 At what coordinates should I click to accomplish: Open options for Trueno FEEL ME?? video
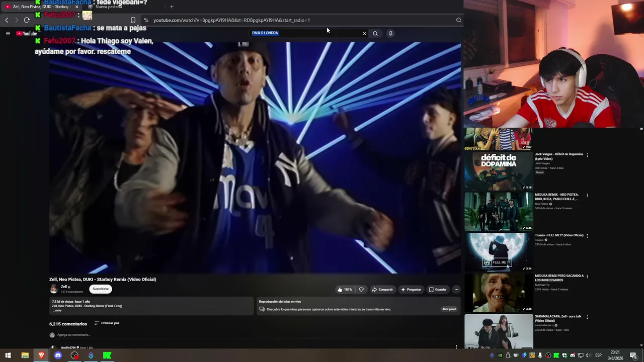click(x=587, y=236)
